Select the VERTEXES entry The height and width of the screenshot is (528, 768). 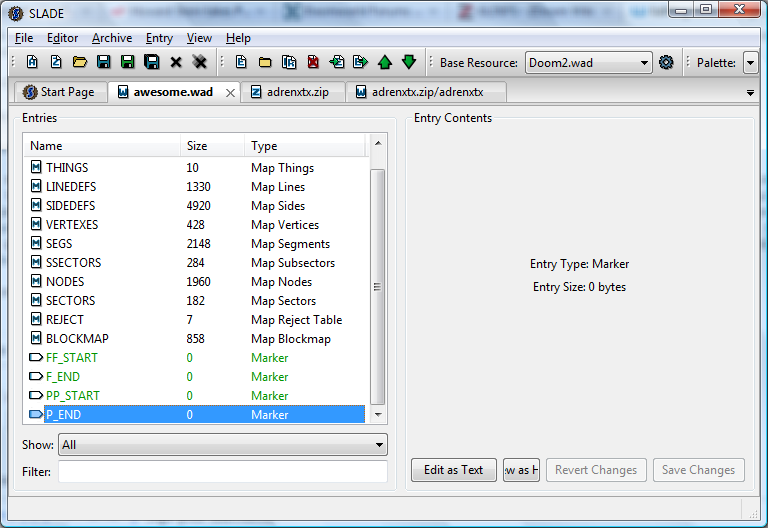tap(195, 224)
